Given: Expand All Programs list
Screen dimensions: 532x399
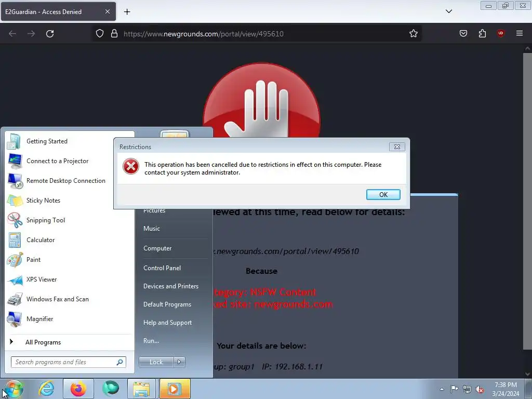Looking at the screenshot, I should [70, 342].
